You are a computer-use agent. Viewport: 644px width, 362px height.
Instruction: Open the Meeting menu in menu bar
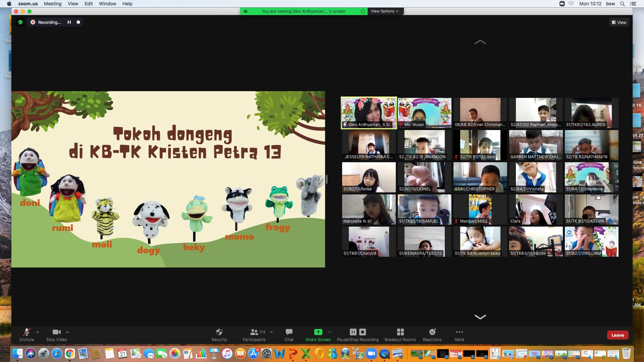53,4
